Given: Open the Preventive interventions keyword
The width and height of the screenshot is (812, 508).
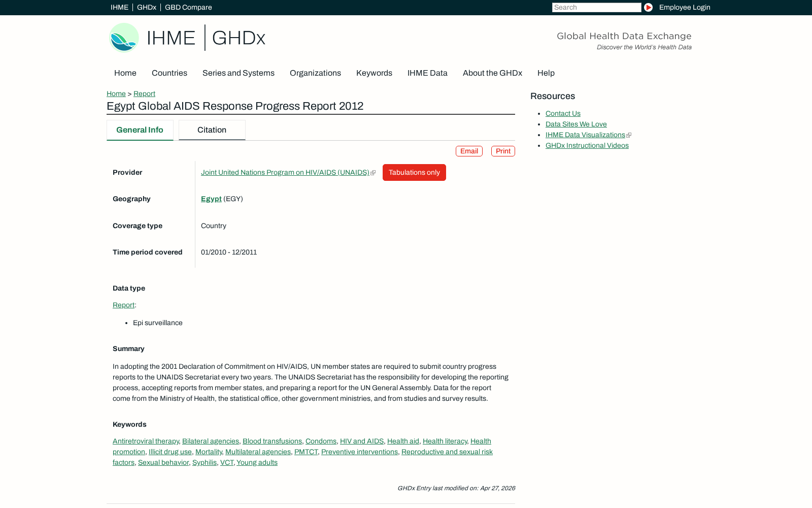Looking at the screenshot, I should pyautogui.click(x=359, y=452).
